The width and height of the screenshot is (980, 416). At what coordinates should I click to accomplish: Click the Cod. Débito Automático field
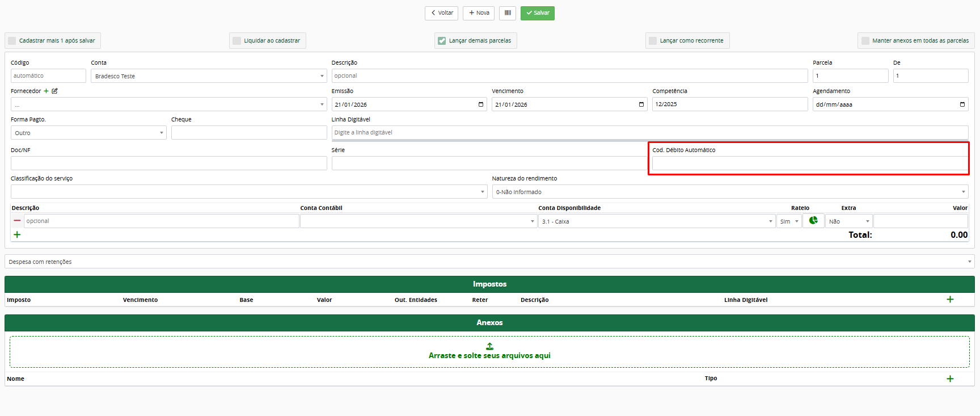click(x=809, y=163)
